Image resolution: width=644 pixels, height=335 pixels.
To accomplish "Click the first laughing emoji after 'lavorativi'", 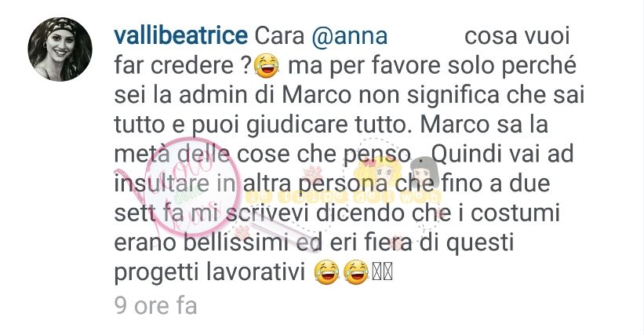I will 327,273.
